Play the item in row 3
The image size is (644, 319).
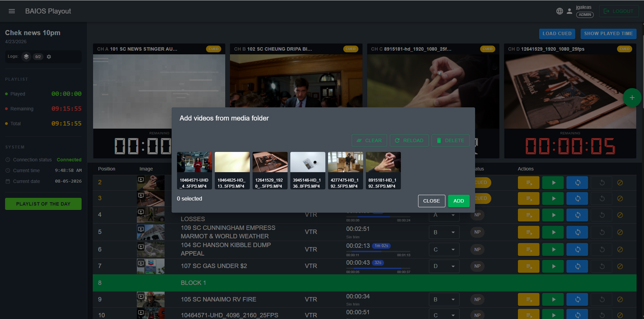coord(553,198)
